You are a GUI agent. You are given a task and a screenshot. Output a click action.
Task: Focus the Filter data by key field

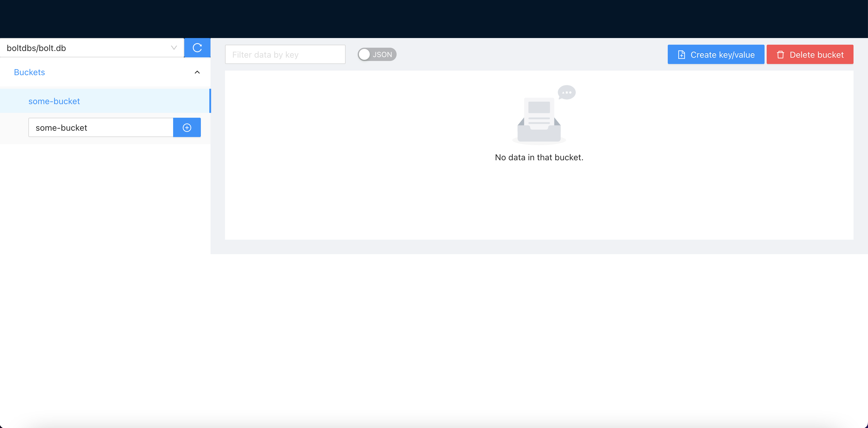(x=285, y=55)
